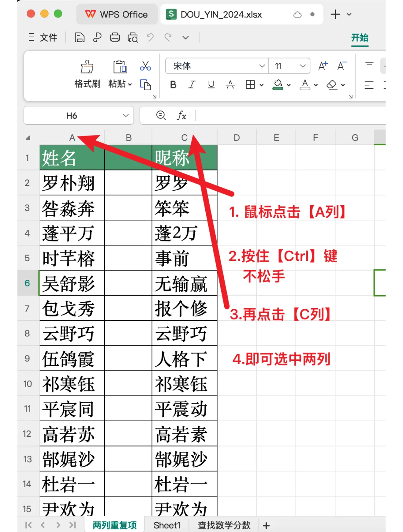Select column D header
Image resolution: width=403 pixels, height=532 pixels.
(237, 138)
